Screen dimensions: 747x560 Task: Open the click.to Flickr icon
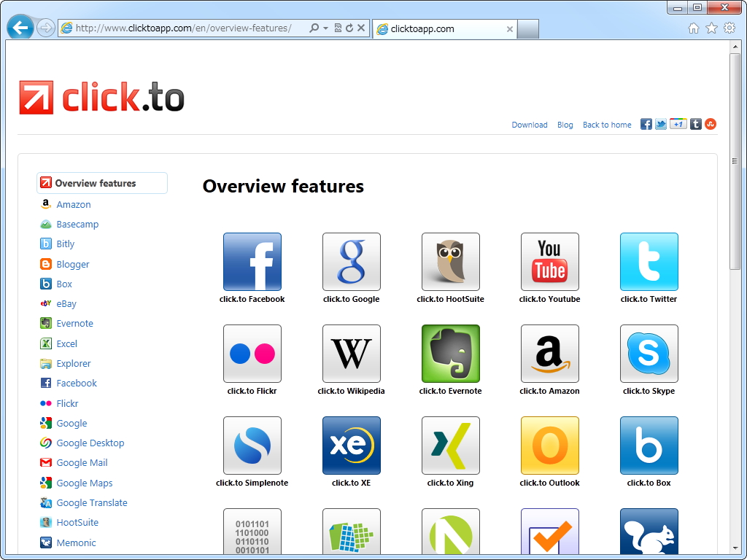252,354
